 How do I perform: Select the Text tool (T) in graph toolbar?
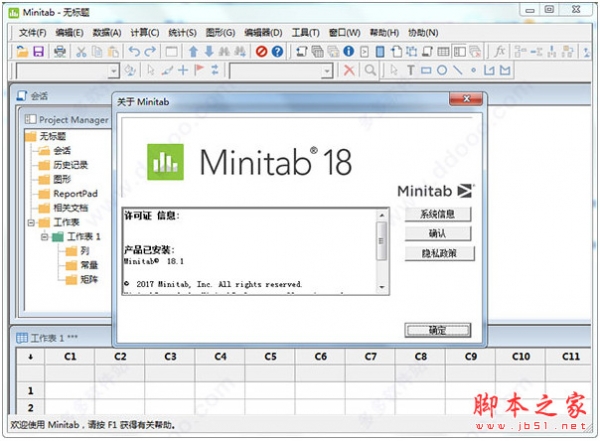click(411, 70)
